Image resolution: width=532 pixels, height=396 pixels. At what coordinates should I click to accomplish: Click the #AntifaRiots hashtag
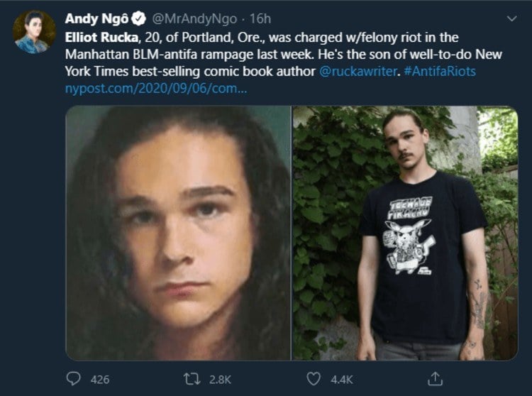[x=440, y=71]
